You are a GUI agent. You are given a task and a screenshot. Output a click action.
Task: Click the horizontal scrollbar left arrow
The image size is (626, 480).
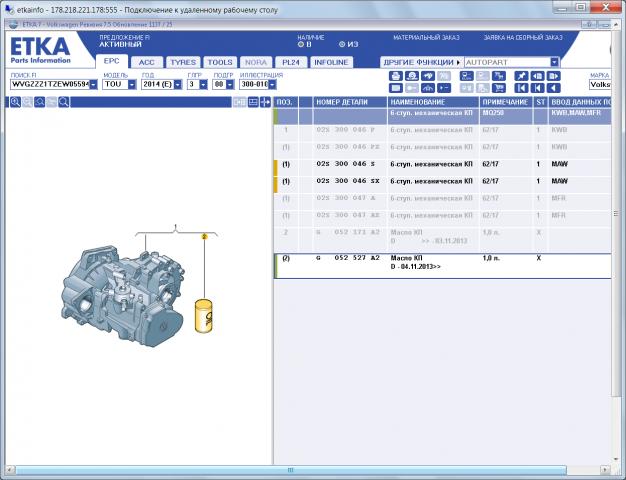coord(10,470)
